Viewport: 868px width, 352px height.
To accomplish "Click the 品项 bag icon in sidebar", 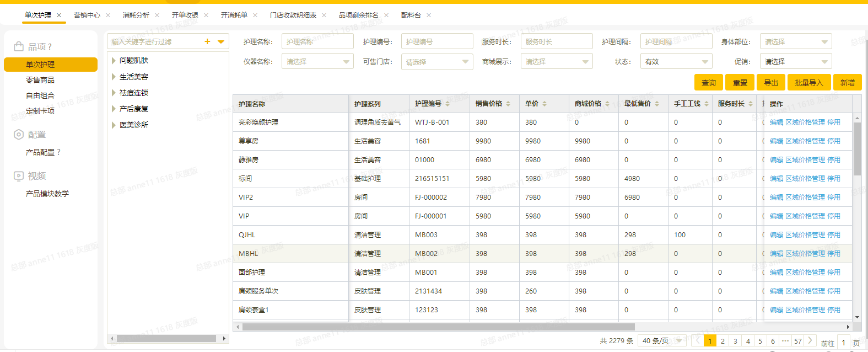I will tap(19, 46).
